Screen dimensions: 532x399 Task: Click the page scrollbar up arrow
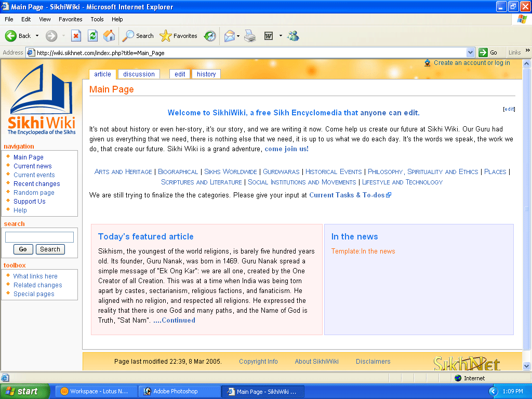pyautogui.click(x=527, y=64)
